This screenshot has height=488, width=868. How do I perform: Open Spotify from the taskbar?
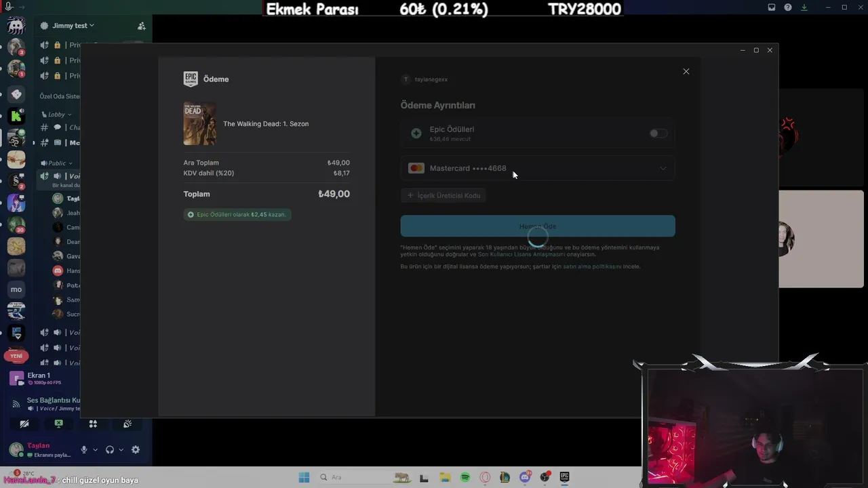pos(465,477)
